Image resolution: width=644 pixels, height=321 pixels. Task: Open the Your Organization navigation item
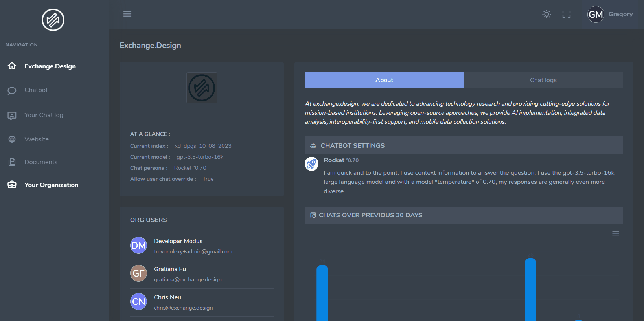(x=51, y=185)
